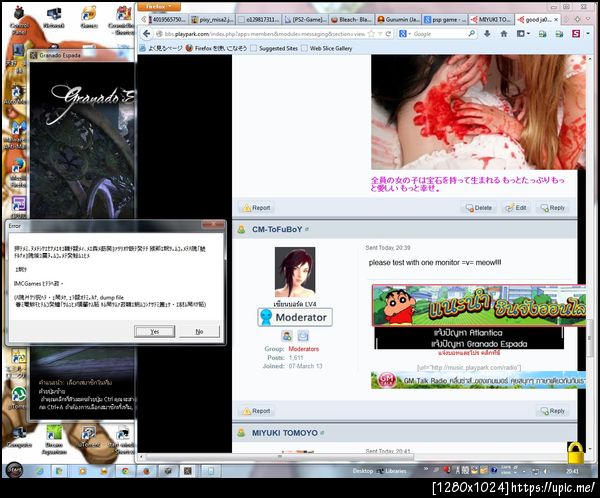The height and width of the screenshot is (498, 600).
Task: Switch to the 'pixy_misa2.j...' tab
Action: tap(212, 20)
